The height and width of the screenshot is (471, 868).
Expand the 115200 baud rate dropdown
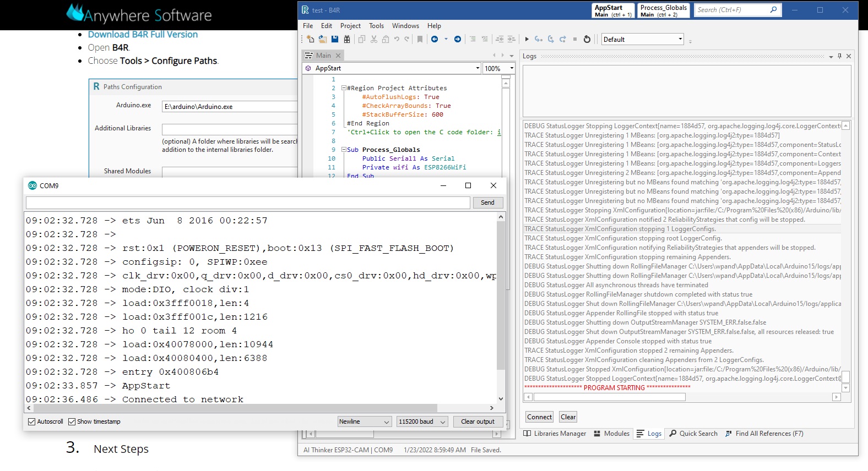coord(422,421)
